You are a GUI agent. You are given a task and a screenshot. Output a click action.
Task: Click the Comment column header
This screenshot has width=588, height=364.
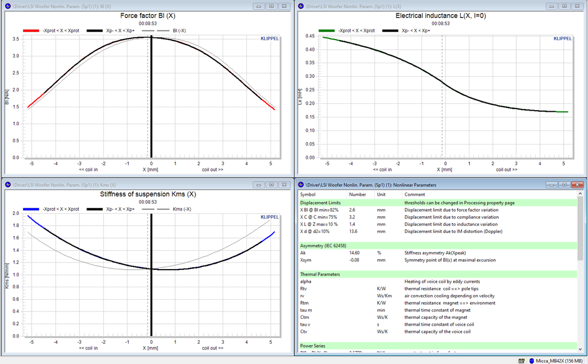click(x=415, y=194)
